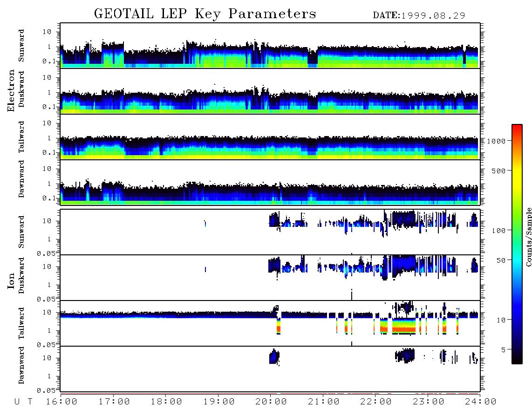Click the Ion Sunward spectrogram panel
The width and height of the screenshot is (532, 410).
pos(270,232)
